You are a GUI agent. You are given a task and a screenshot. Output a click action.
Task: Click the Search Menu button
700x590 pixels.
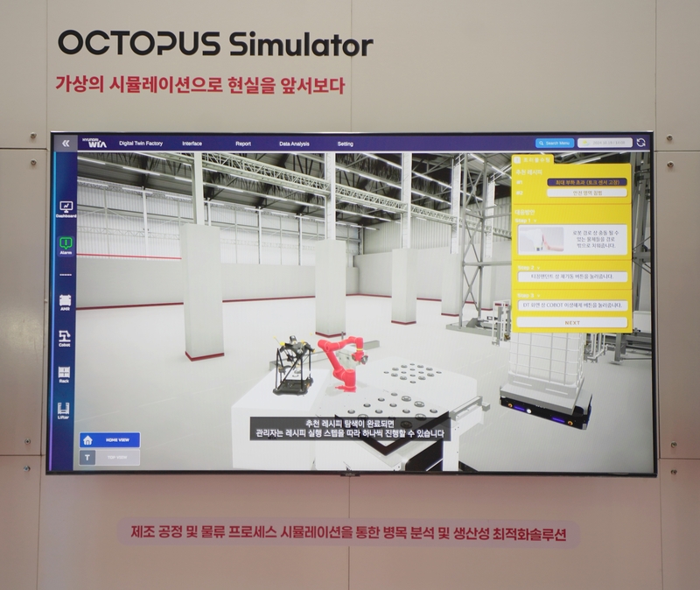(554, 143)
